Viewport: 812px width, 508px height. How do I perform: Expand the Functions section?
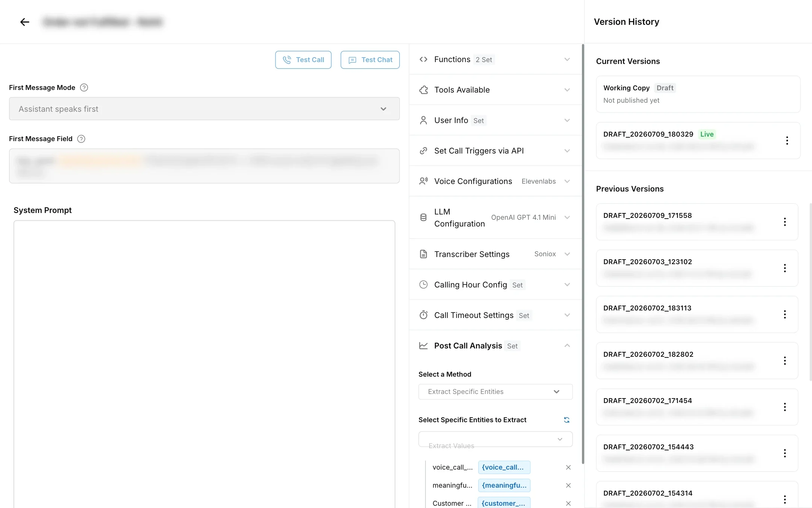click(x=567, y=59)
